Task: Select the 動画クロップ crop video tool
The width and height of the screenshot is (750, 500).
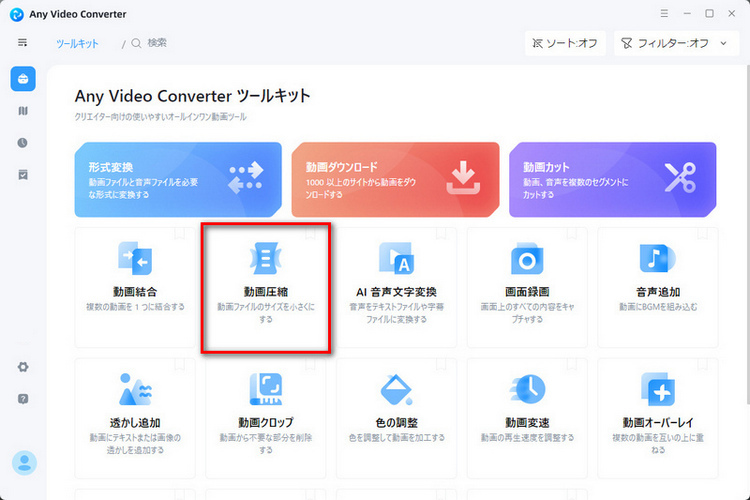Action: pos(265,418)
